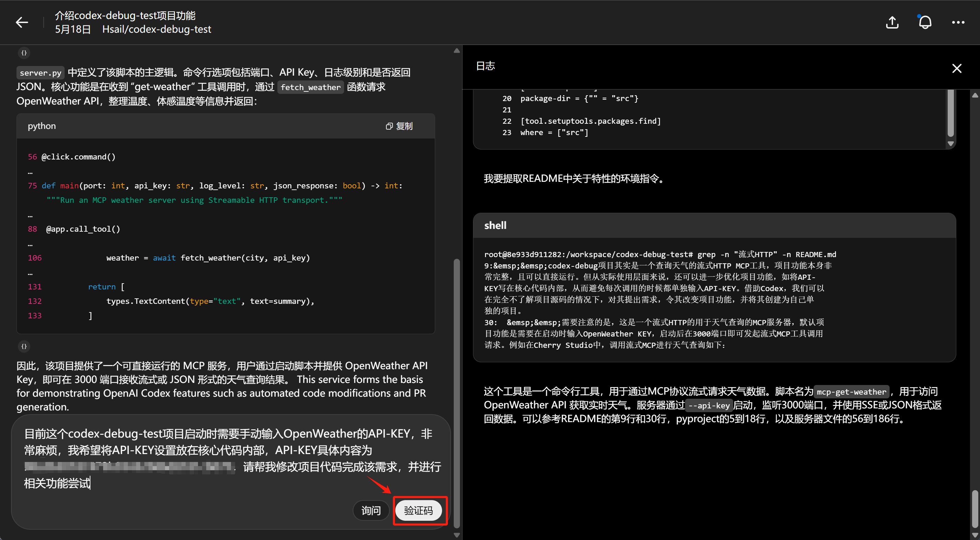This screenshot has width=980, height=540.
Task: Click the mcp-get-weather code tag in the log
Action: click(851, 392)
